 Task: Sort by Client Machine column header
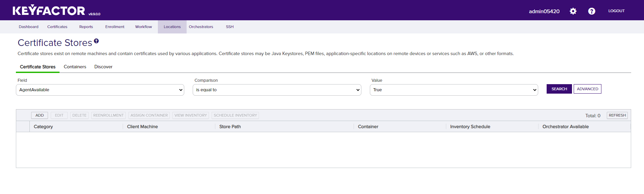click(x=142, y=127)
